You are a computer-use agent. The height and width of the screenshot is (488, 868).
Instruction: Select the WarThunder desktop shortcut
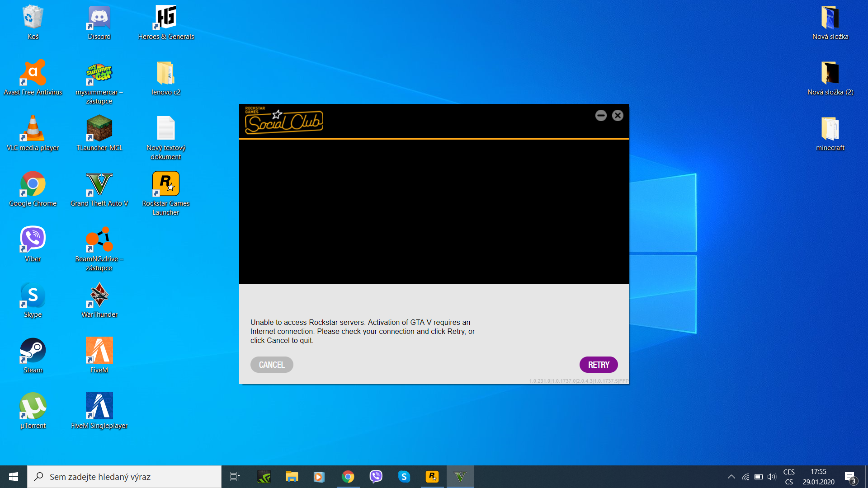coord(99,295)
